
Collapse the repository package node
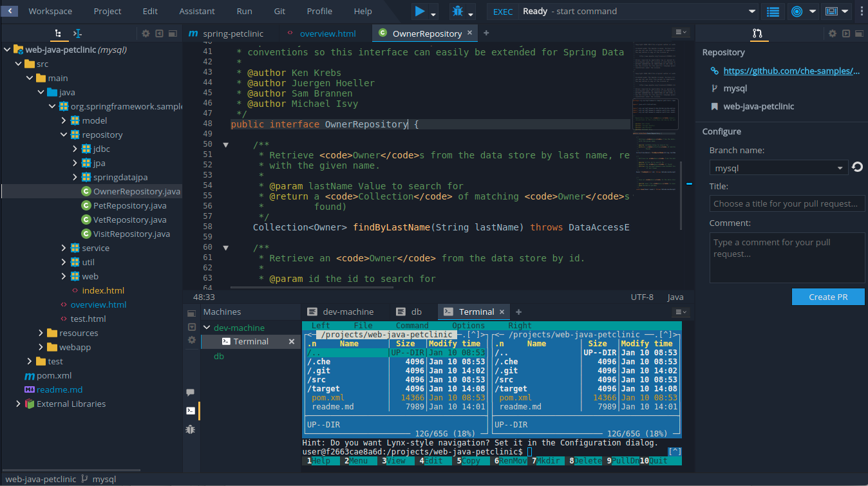pos(63,135)
